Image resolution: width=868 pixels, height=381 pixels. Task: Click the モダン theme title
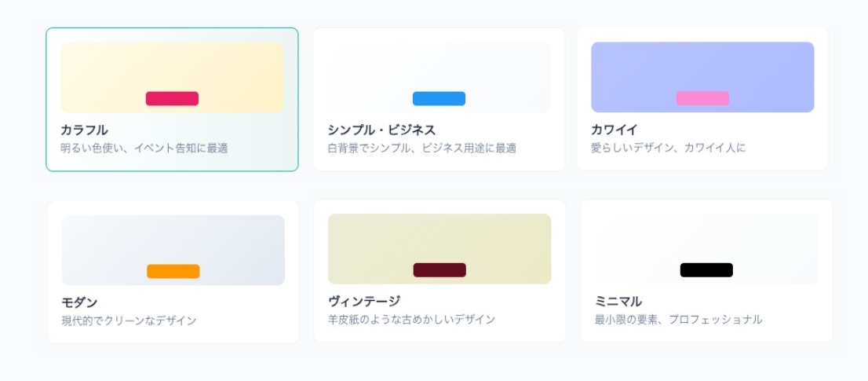click(x=79, y=302)
